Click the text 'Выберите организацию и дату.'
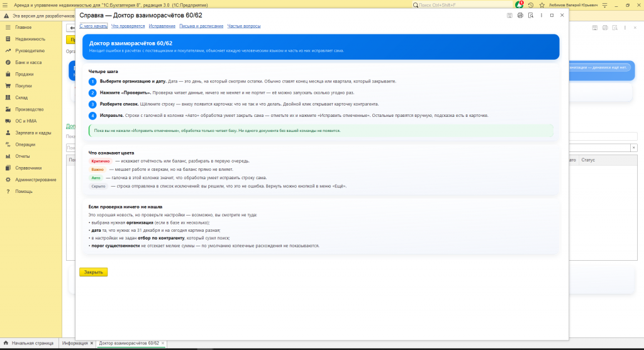The height and width of the screenshot is (350, 644). point(133,81)
